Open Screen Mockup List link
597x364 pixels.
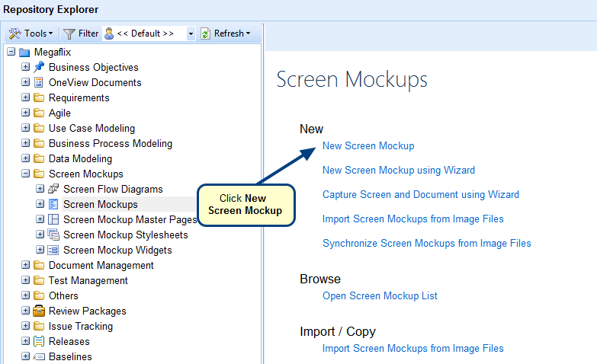(380, 295)
